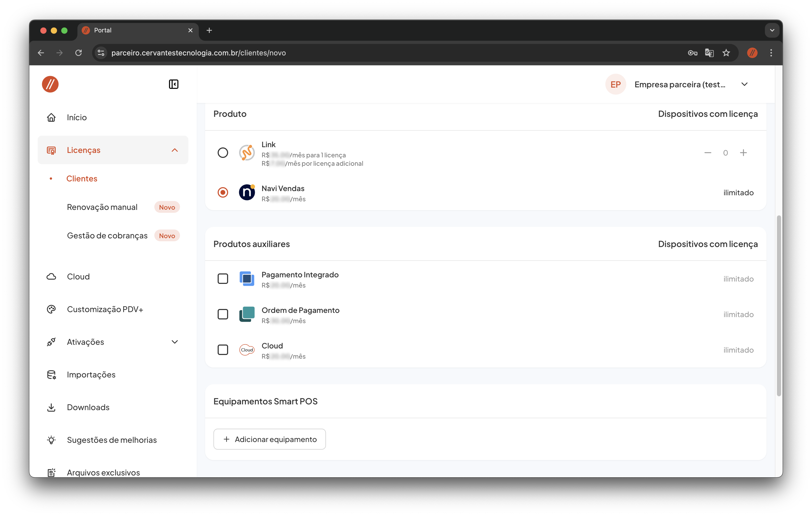Click the Cervantes extension icon in toolbar

[x=752, y=53]
